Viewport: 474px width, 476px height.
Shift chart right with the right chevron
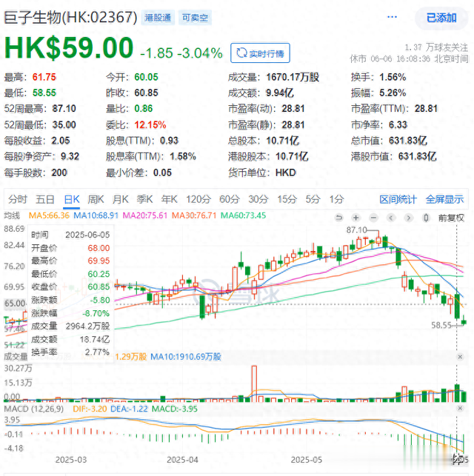[409, 218]
